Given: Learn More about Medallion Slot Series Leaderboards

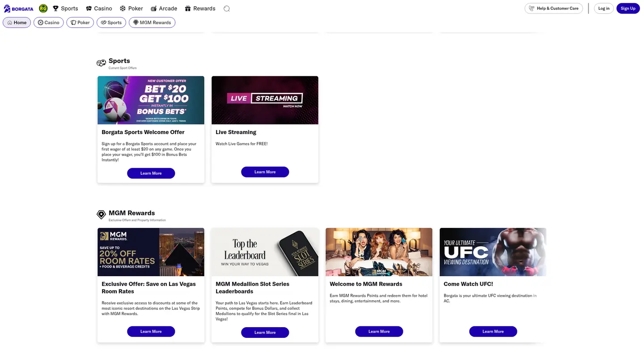Looking at the screenshot, I should (265, 333).
